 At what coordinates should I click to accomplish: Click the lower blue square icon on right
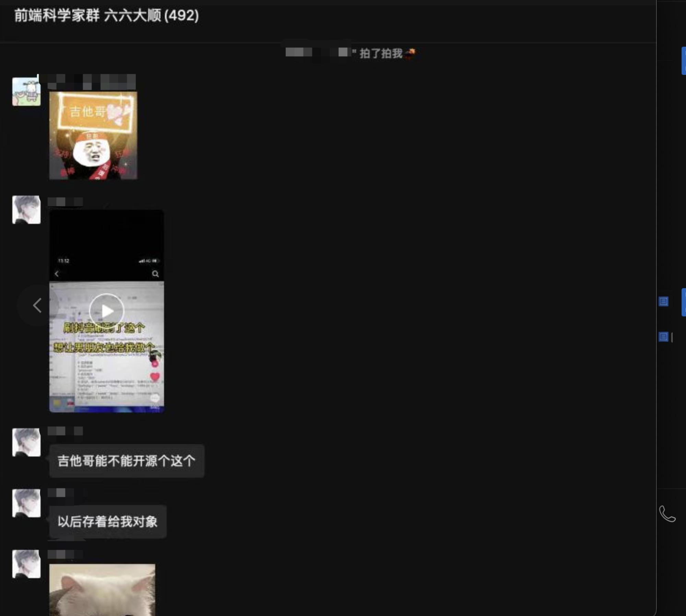click(663, 337)
